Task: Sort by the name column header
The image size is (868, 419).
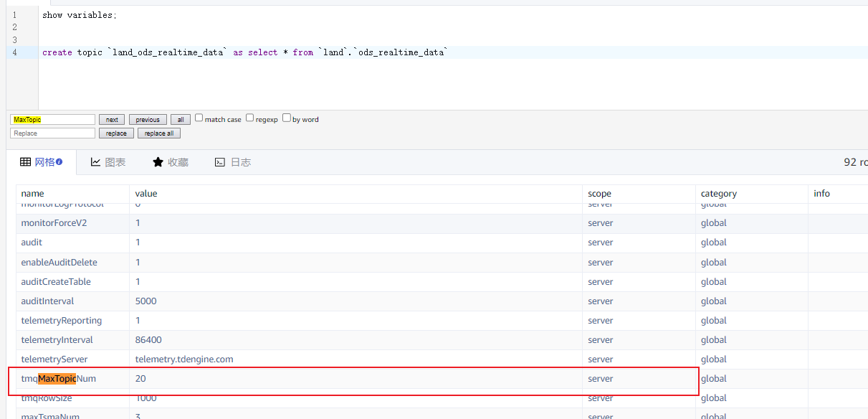Action: (33, 194)
